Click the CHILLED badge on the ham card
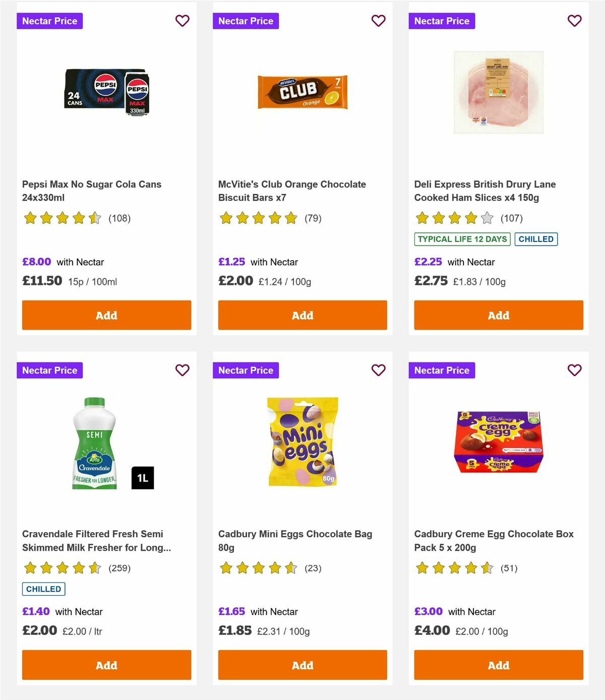 (536, 239)
